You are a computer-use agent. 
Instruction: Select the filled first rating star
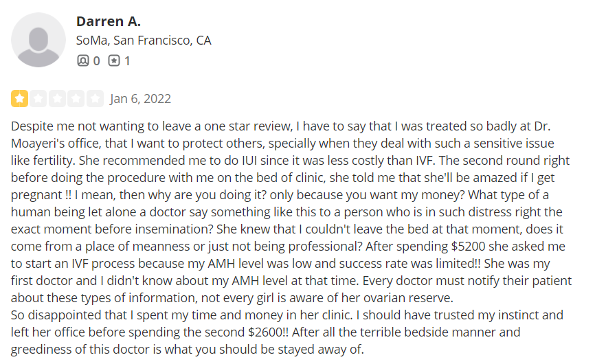(19, 99)
